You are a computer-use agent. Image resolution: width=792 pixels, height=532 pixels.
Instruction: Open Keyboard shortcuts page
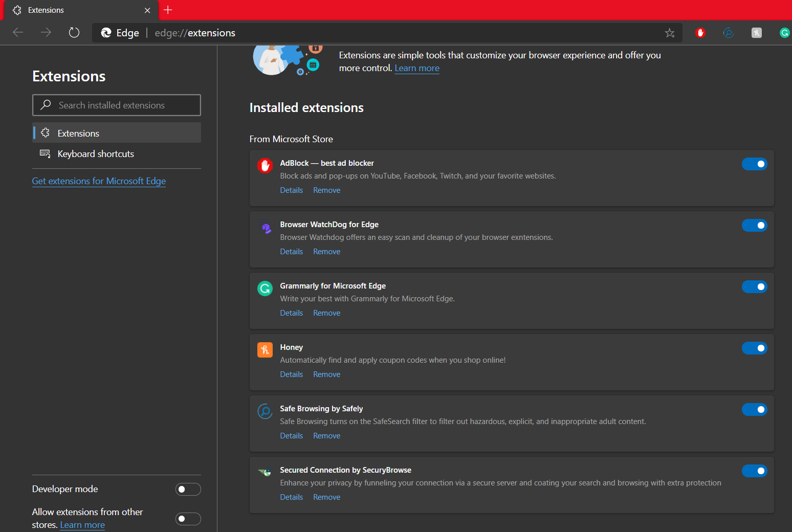point(117,154)
